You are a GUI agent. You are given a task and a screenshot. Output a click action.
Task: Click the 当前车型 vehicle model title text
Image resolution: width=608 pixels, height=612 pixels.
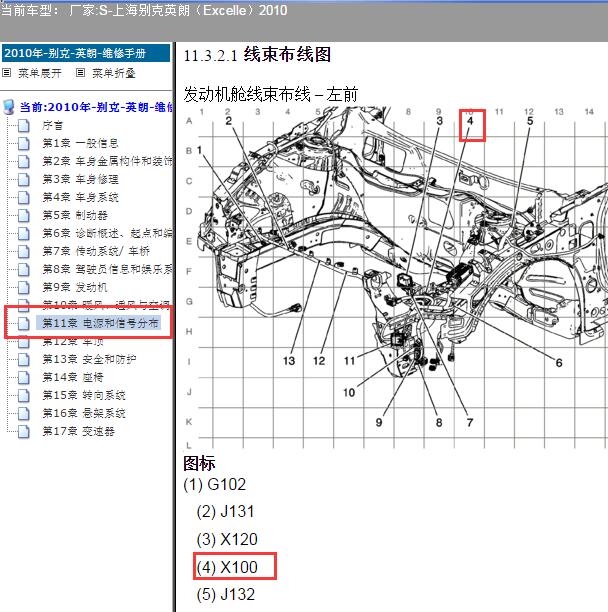coord(144,10)
